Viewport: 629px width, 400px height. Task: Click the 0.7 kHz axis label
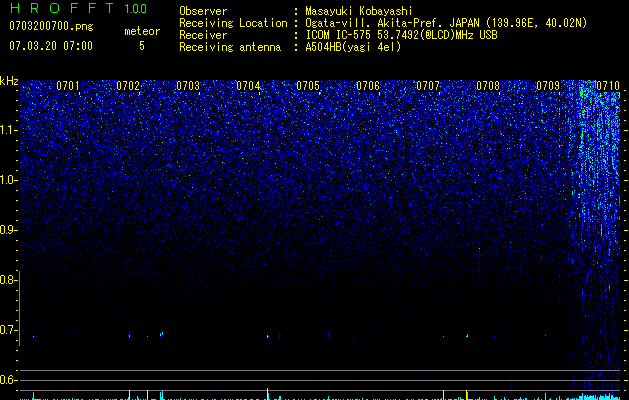point(8,330)
